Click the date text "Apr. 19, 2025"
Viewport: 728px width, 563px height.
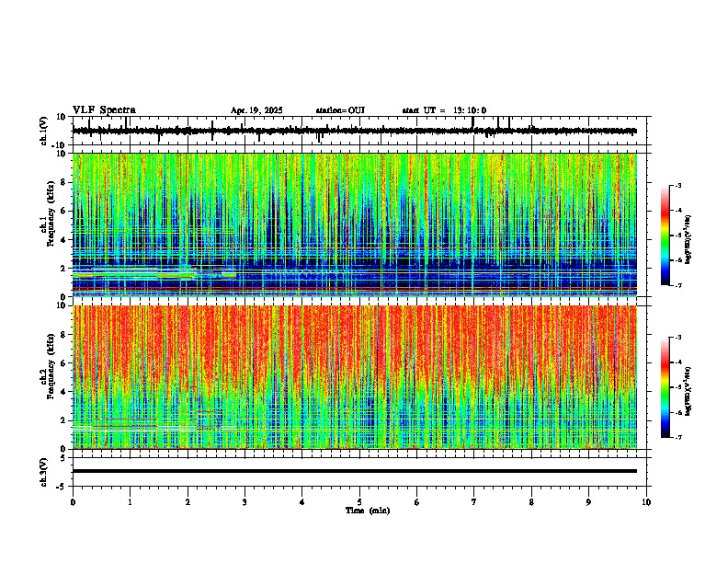point(256,110)
